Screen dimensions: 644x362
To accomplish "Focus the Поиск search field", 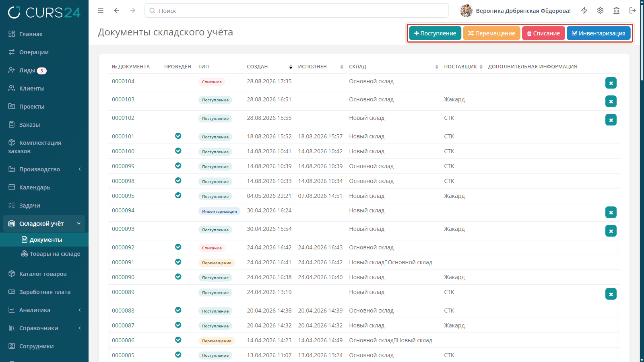I will coord(296,10).
